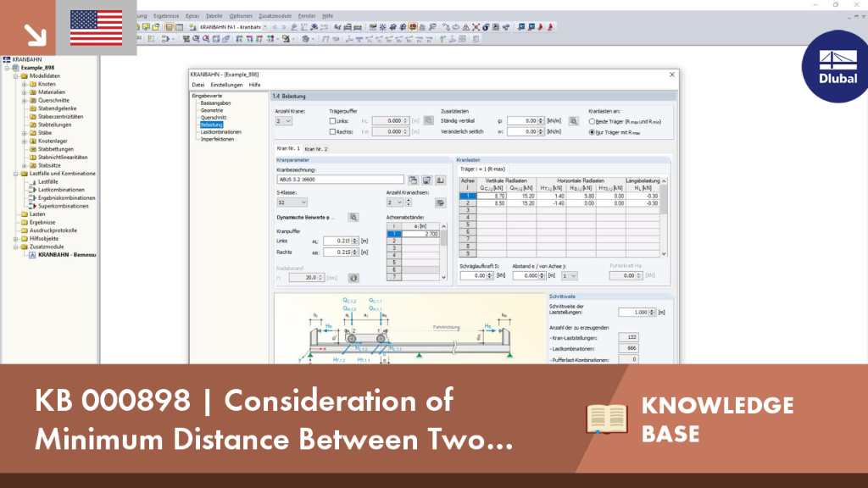Open S-Klasse dropdown showing S2
This screenshot has height=488, width=868.
(x=292, y=202)
